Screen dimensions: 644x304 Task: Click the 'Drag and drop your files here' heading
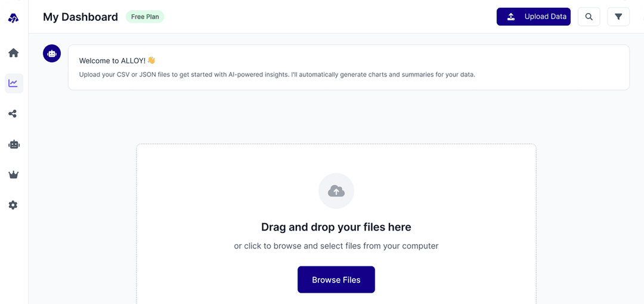tap(336, 227)
